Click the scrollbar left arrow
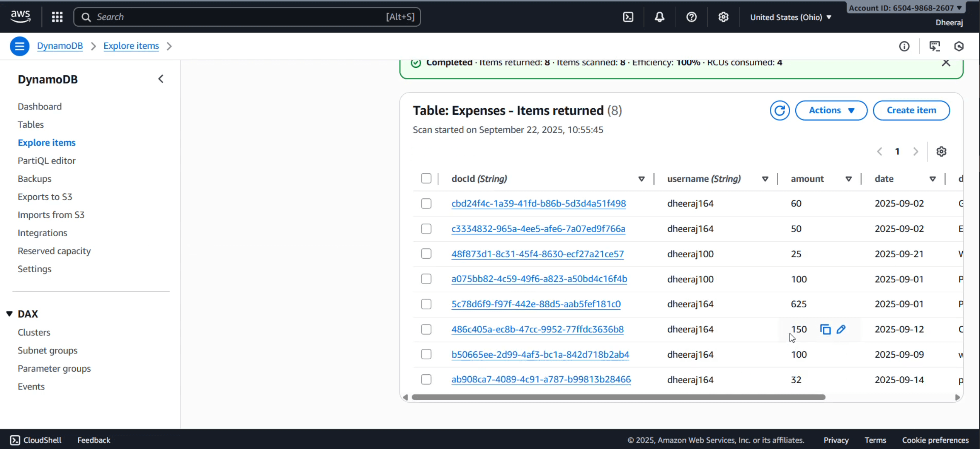This screenshot has width=980, height=449. point(405,397)
